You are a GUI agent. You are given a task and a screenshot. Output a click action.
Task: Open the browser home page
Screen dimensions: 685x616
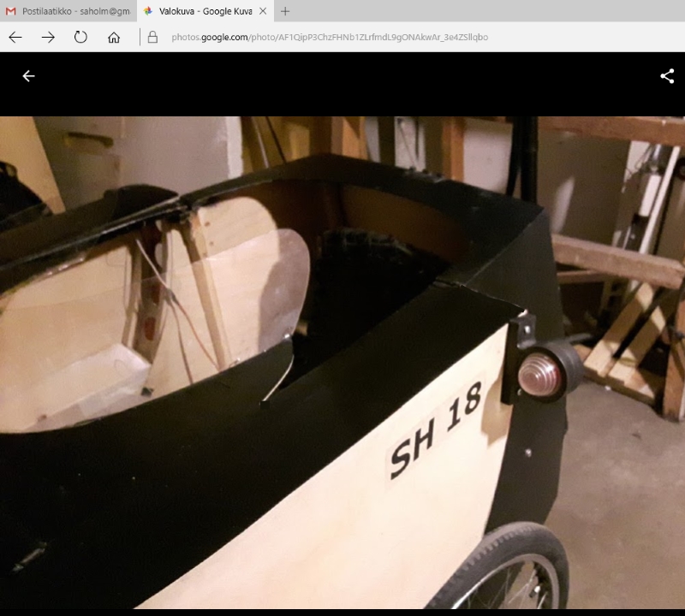click(x=114, y=37)
